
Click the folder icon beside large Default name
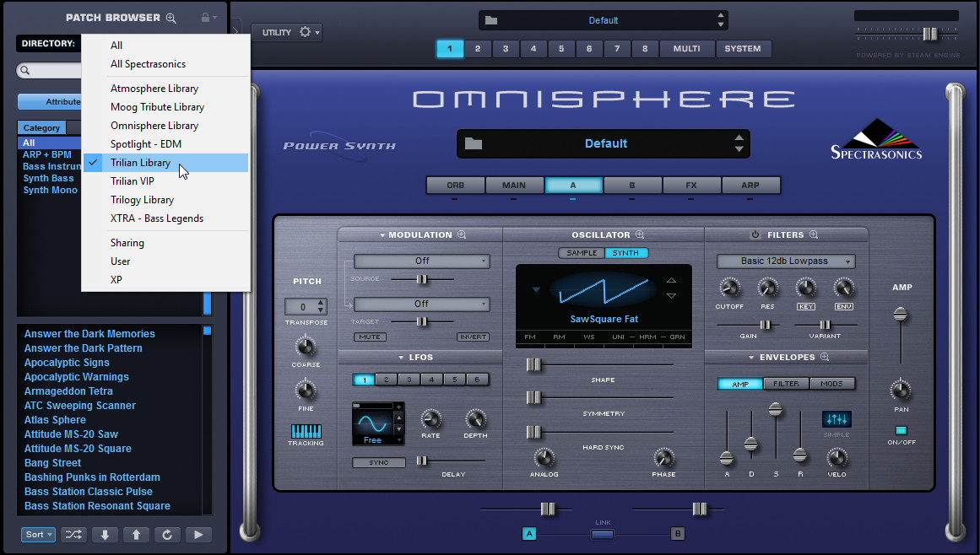click(474, 143)
